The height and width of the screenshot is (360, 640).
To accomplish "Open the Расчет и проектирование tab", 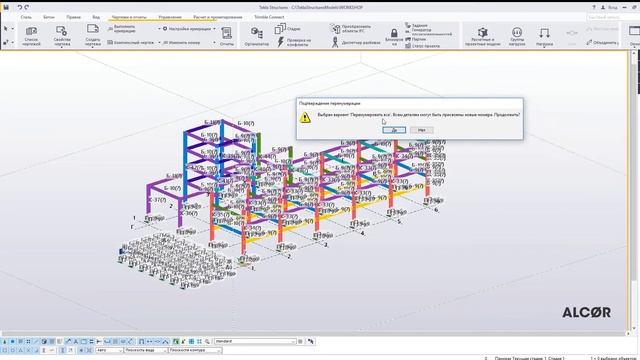I will pos(218,17).
